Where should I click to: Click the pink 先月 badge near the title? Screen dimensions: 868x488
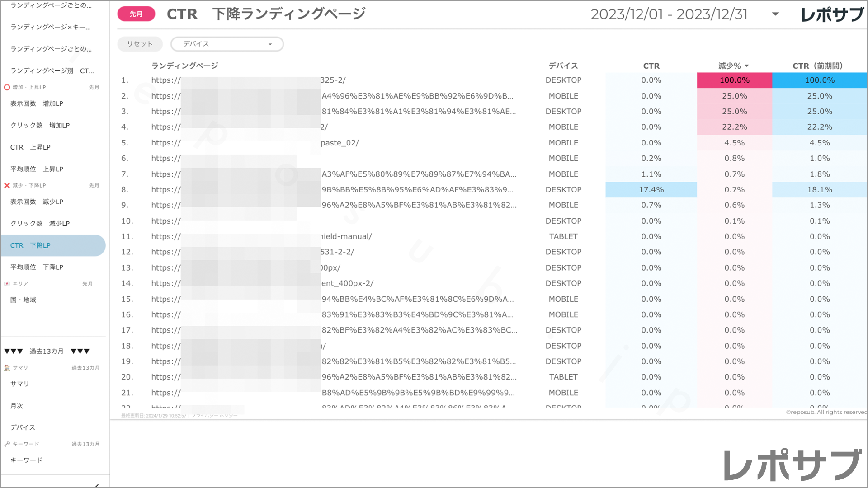tap(136, 14)
